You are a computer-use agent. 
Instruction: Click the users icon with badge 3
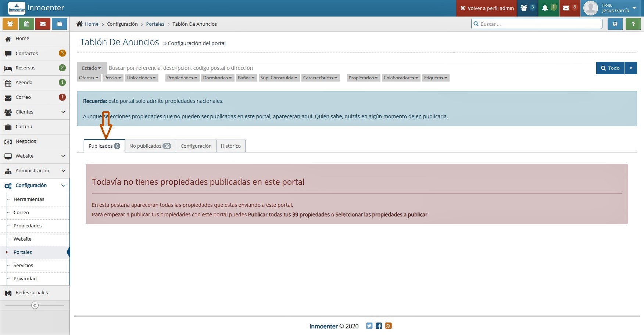[527, 8]
